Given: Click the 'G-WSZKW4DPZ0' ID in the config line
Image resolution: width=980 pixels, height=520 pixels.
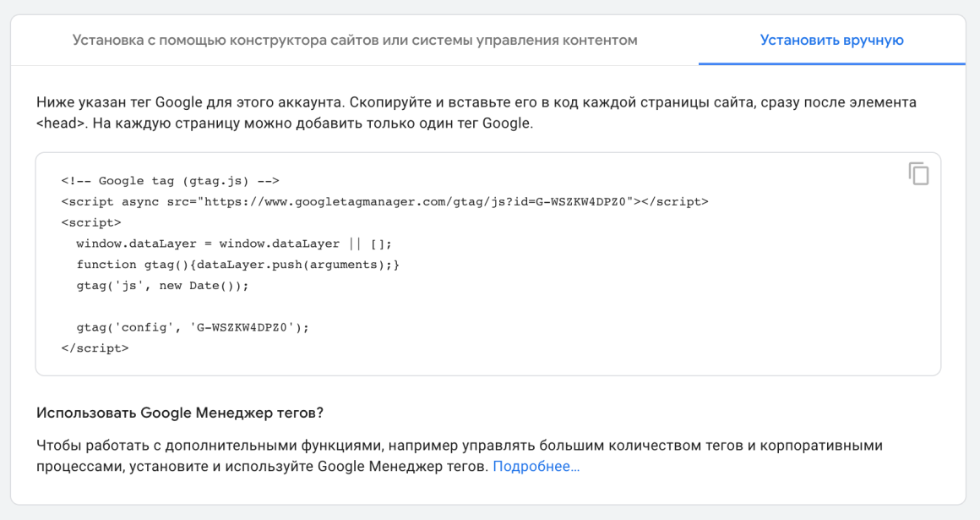Looking at the screenshot, I should click(x=246, y=327).
